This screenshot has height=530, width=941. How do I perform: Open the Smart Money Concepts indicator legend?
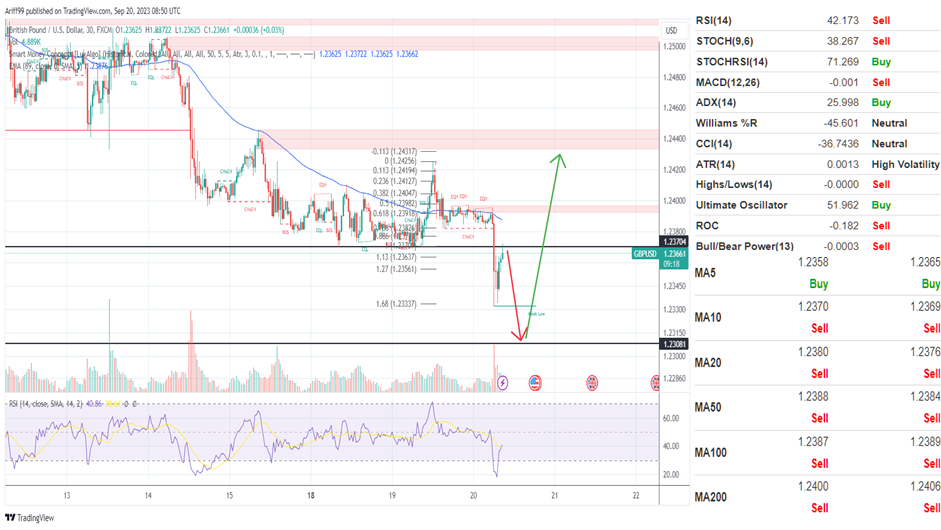pyautogui.click(x=60, y=53)
